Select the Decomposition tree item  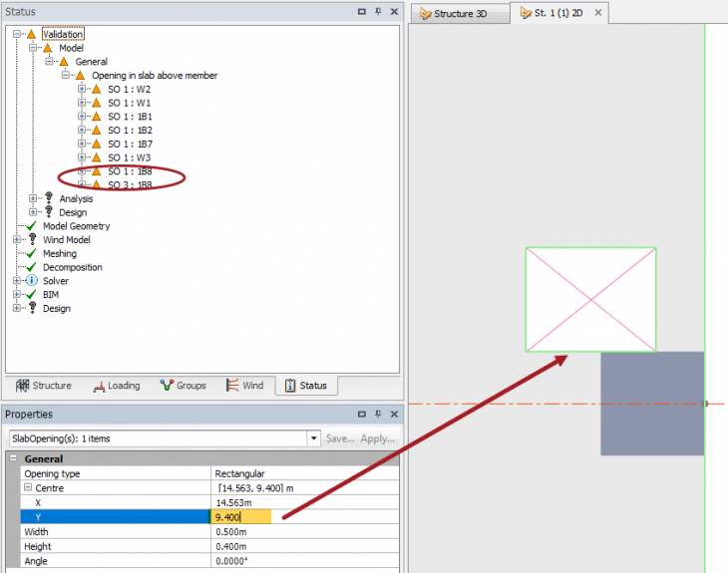click(x=73, y=267)
